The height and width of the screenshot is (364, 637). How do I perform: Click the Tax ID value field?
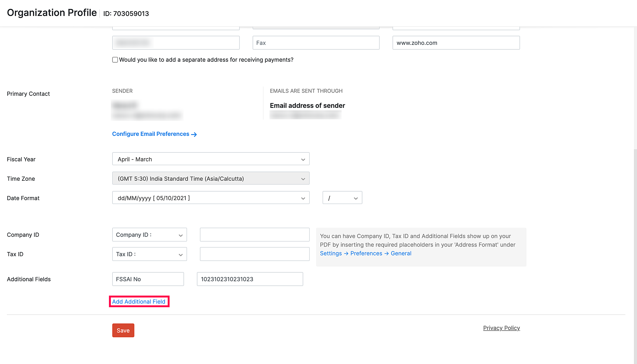[254, 254]
